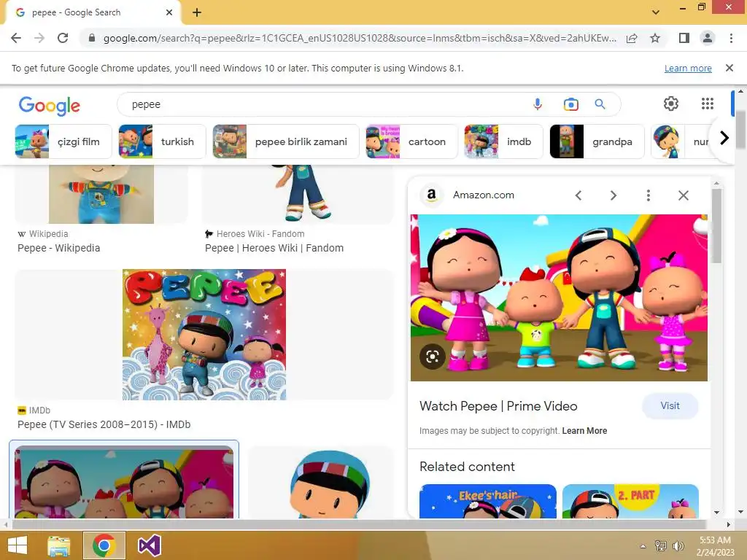Image resolution: width=747 pixels, height=560 pixels.
Task: Search inside image with Lens button
Action: (432, 356)
